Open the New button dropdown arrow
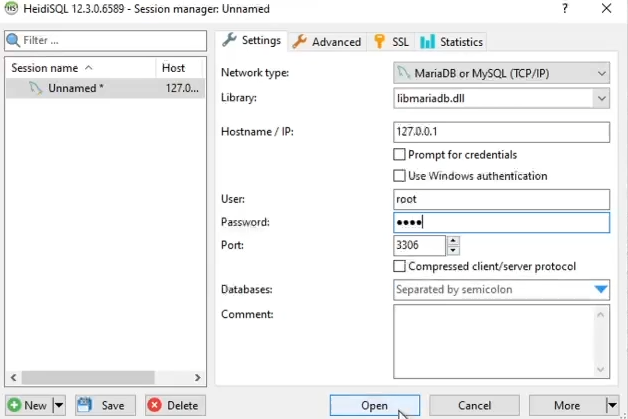Image resolution: width=628 pixels, height=419 pixels. (59, 405)
